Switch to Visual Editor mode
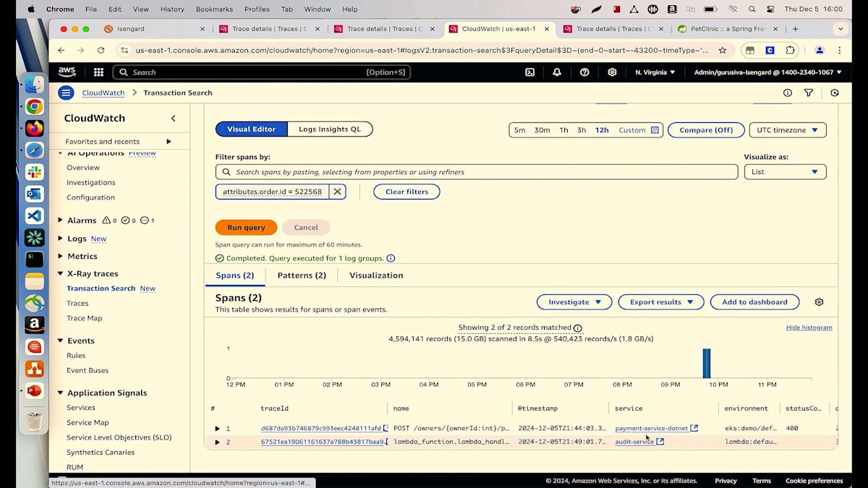868x488 pixels. (x=252, y=129)
